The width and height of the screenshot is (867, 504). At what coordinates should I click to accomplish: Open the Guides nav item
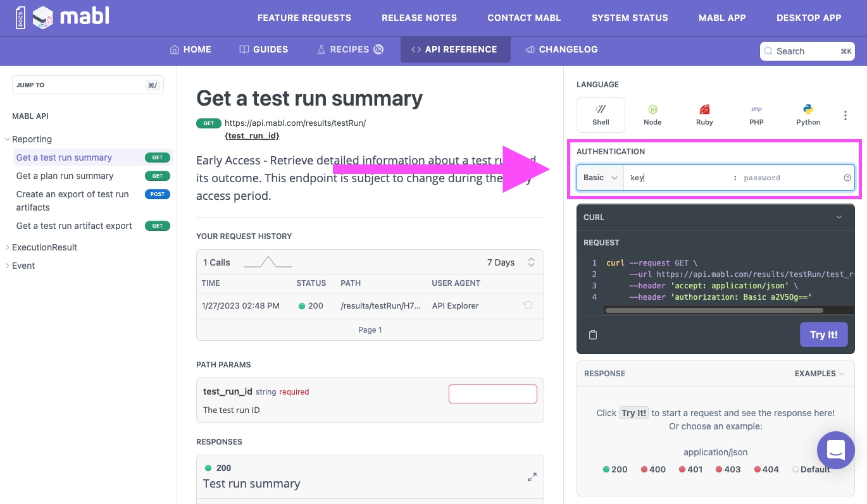click(263, 49)
